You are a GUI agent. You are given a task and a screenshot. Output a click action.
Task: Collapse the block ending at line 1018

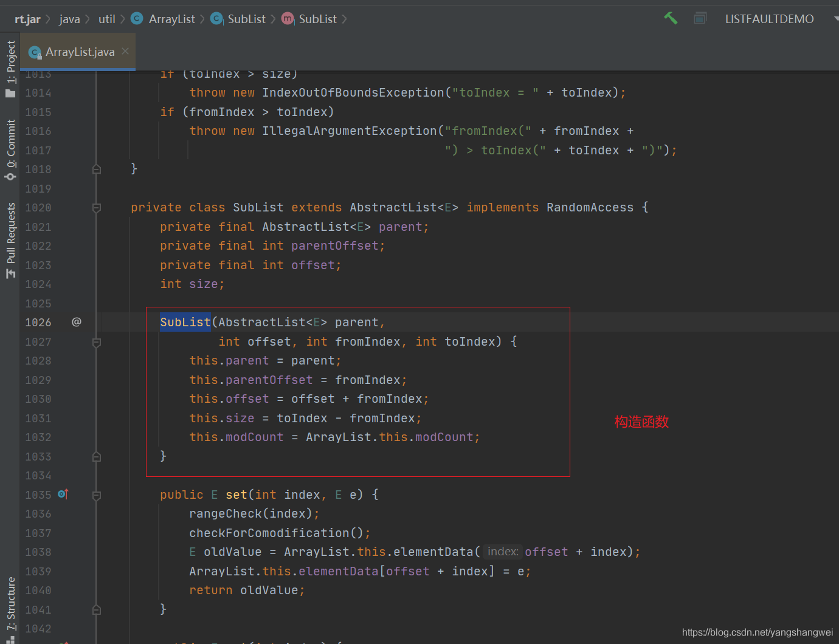tap(97, 169)
